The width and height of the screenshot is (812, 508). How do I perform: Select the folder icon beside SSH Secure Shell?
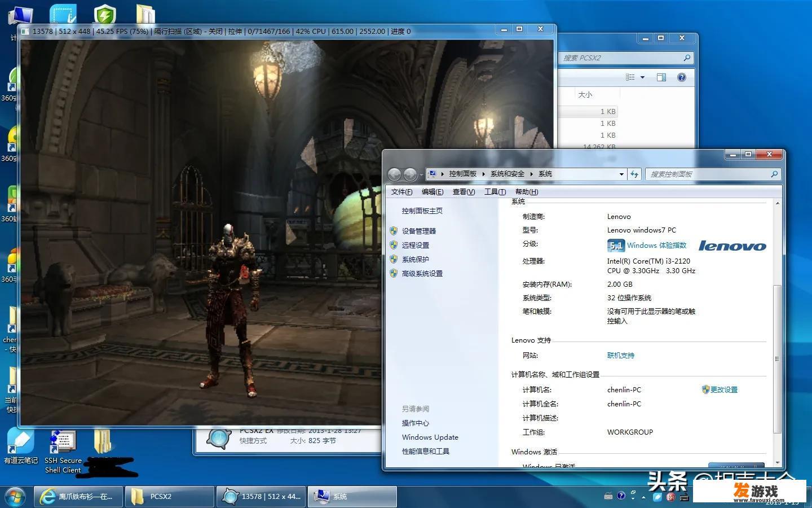pos(102,442)
